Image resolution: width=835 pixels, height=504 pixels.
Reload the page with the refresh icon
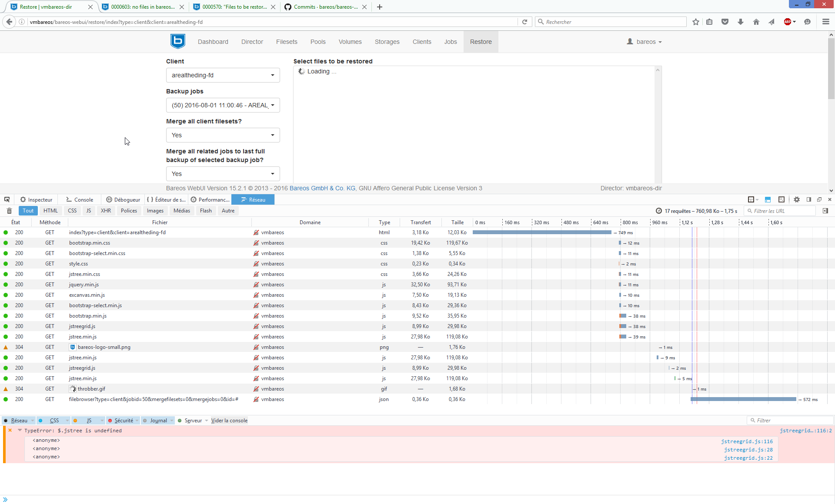tap(524, 22)
